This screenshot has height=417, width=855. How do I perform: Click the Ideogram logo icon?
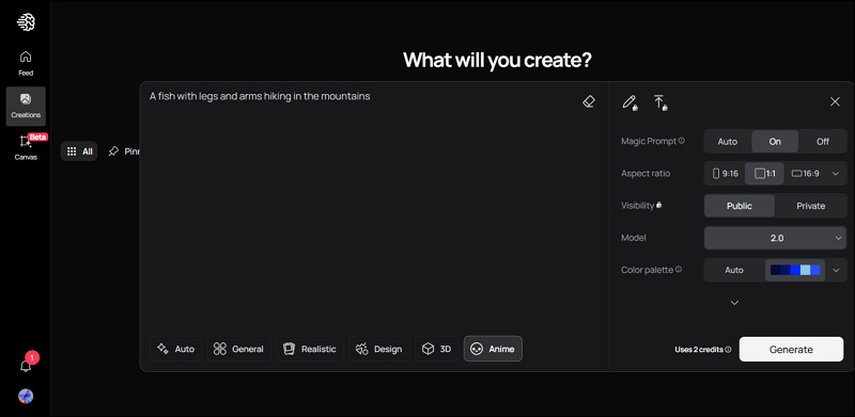[x=26, y=22]
